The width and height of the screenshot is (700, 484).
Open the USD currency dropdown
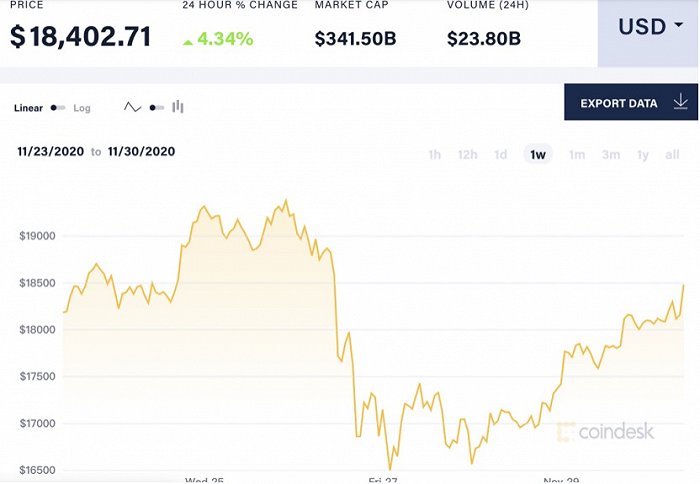pyautogui.click(x=643, y=27)
